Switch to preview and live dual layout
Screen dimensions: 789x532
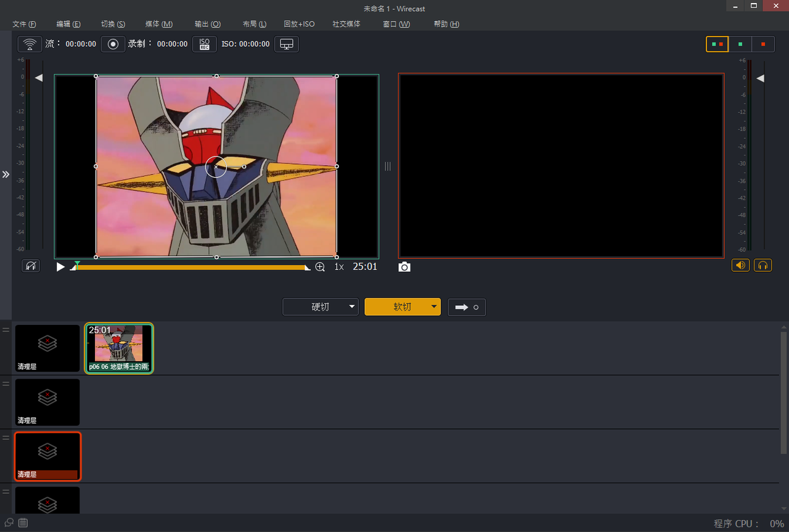(717, 44)
